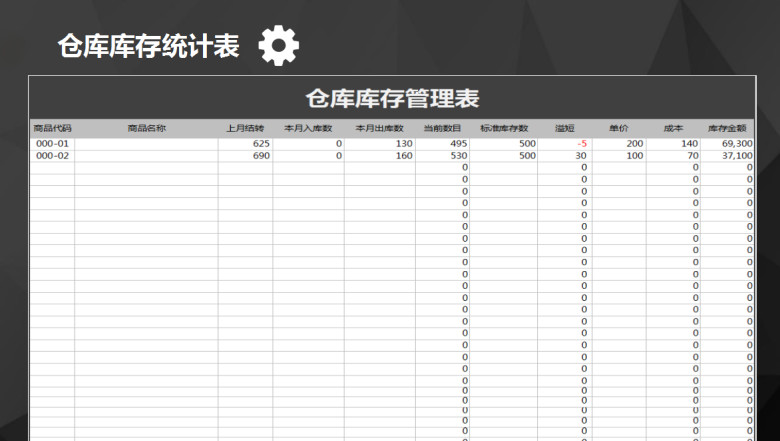Click the gear icon beside the title

[279, 45]
